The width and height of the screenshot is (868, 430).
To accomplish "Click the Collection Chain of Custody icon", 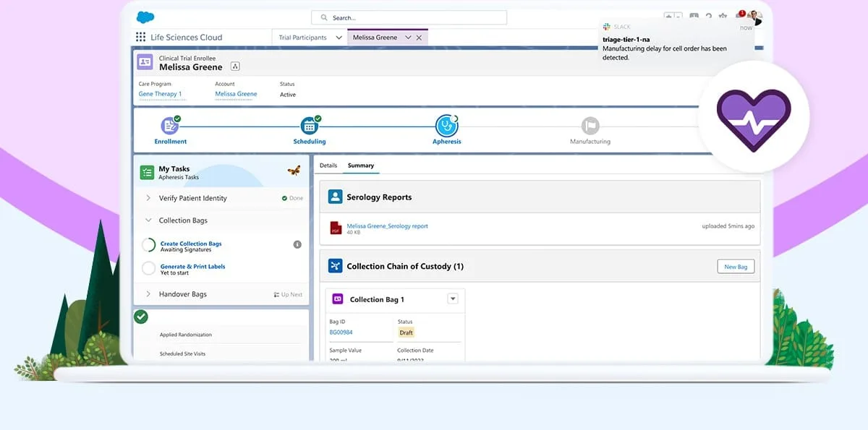I will coord(335,266).
